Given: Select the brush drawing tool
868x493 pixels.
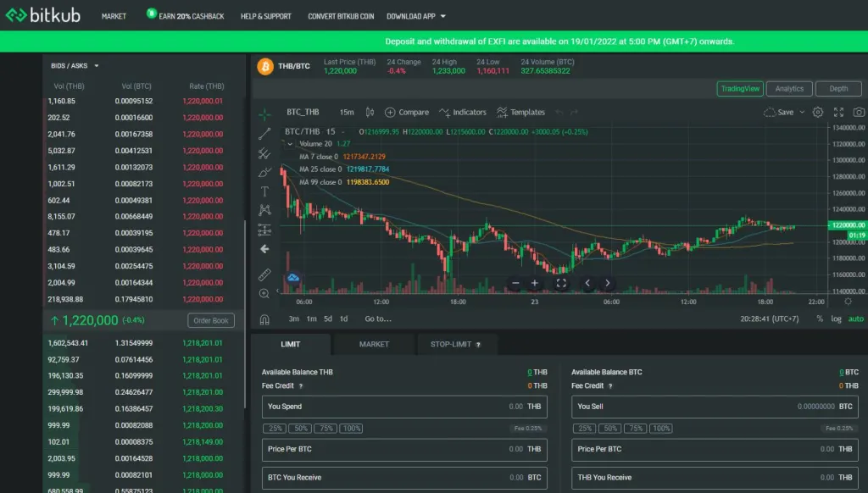Looking at the screenshot, I should point(264,172).
